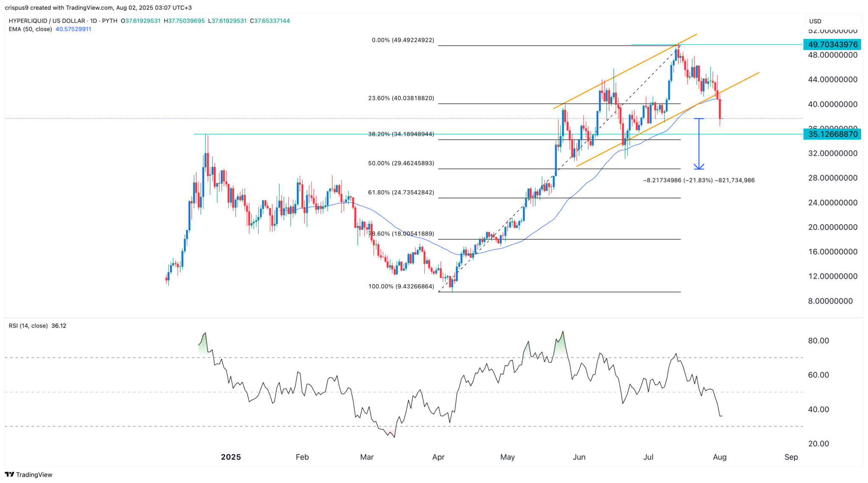Click the Aug label on time axis

[x=720, y=457]
